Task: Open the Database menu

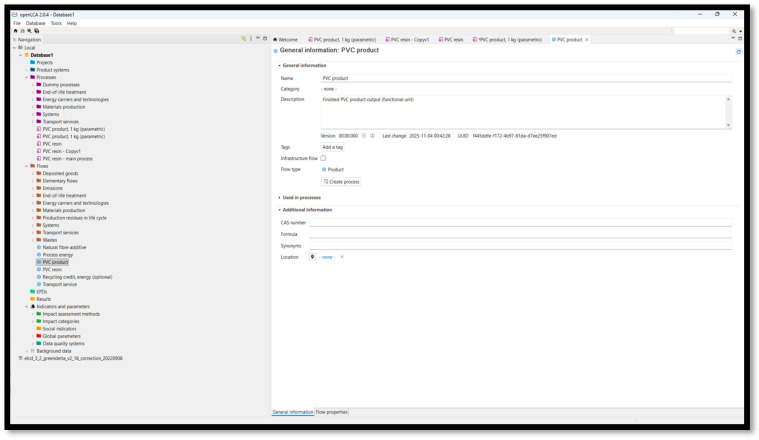Action: point(35,23)
